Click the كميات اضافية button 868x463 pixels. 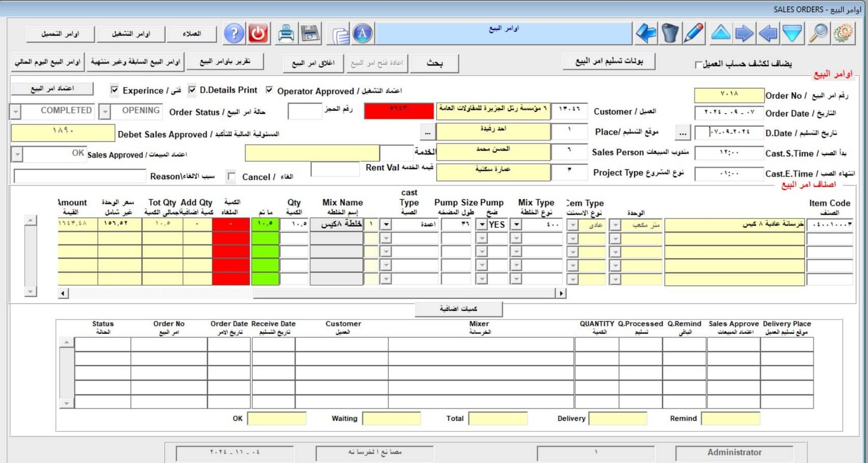[458, 308]
